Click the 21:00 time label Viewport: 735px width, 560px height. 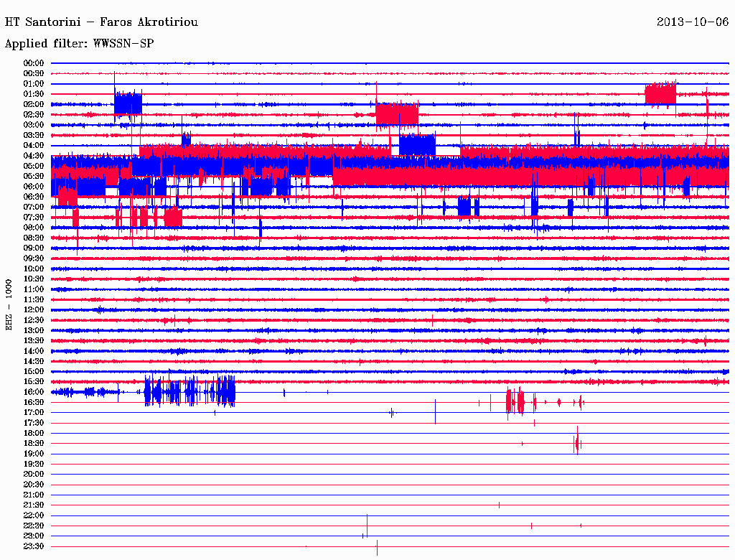point(34,495)
